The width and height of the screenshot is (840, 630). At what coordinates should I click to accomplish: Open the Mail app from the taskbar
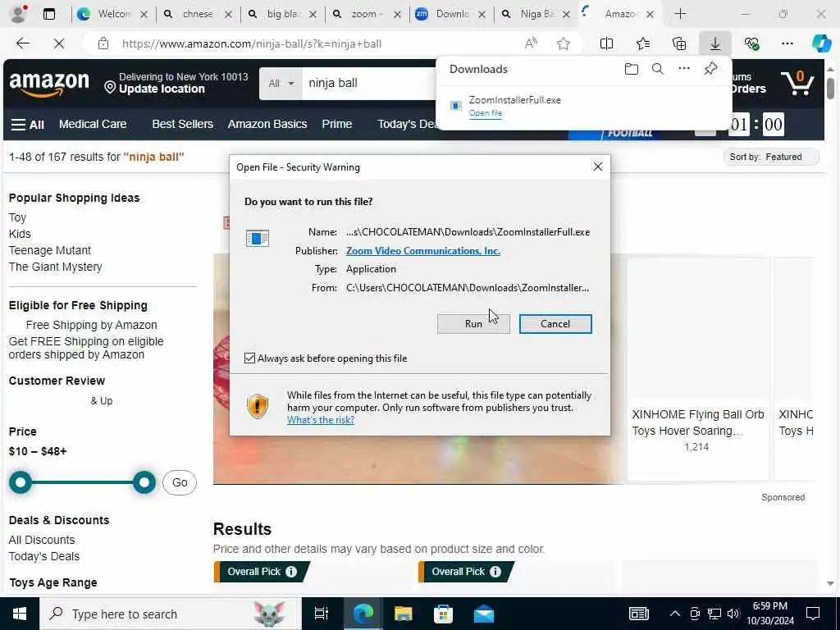[484, 614]
